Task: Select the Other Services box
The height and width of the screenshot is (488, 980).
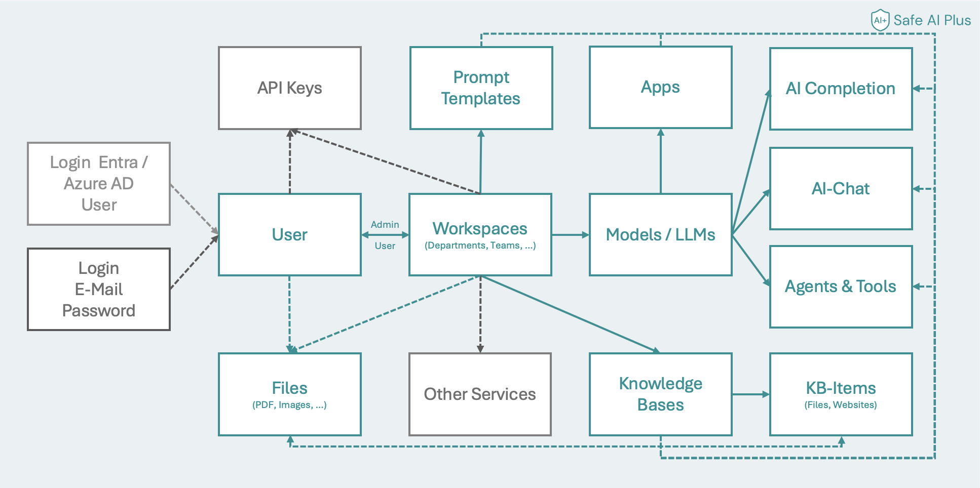Action: [480, 394]
